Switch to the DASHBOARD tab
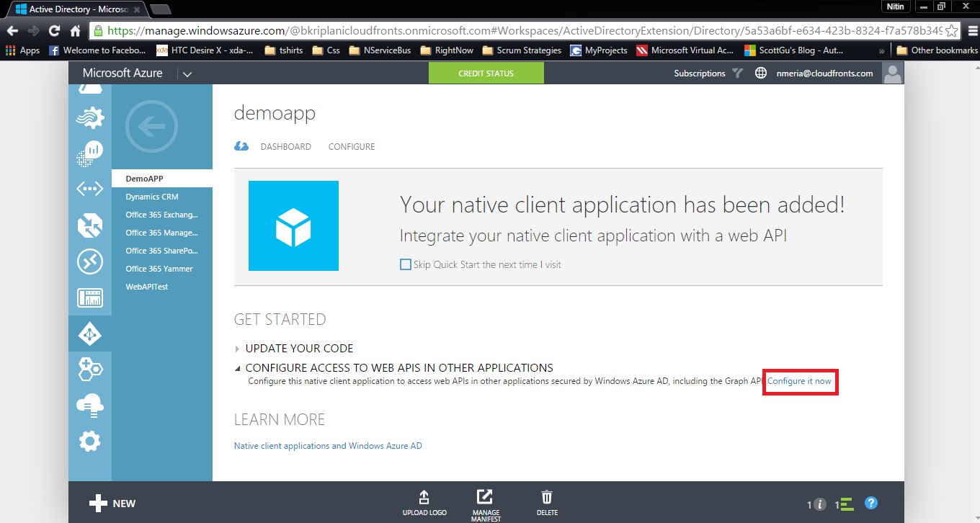This screenshot has height=523, width=980. pyautogui.click(x=286, y=146)
